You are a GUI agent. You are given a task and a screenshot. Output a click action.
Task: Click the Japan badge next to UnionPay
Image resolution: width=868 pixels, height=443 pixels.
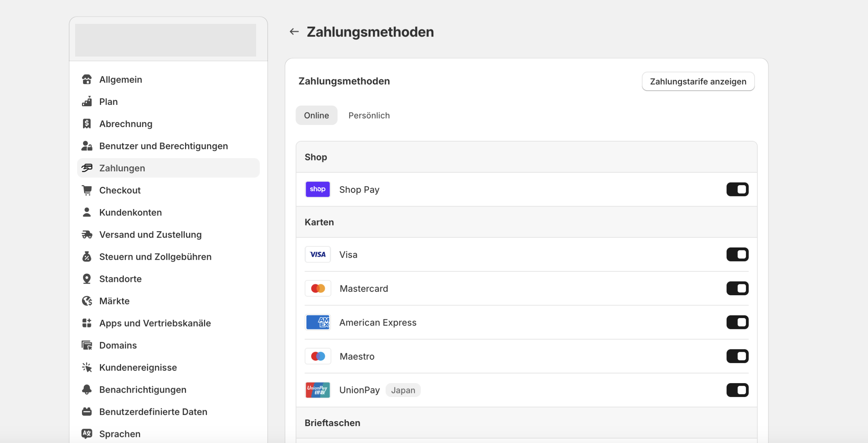coord(403,390)
